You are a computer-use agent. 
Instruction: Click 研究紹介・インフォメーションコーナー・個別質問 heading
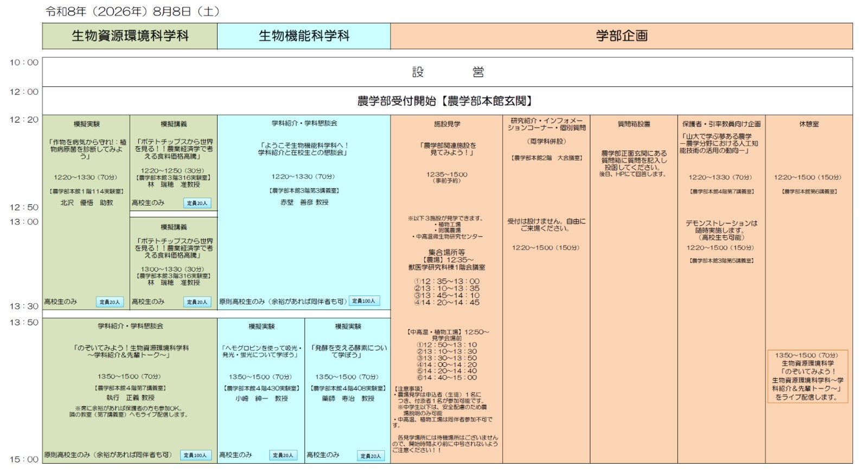coord(546,124)
